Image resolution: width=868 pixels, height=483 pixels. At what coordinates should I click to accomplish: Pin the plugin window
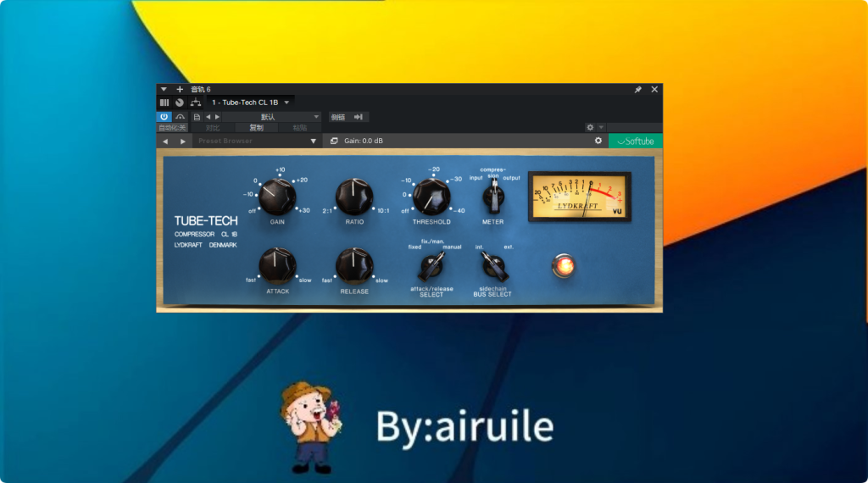pos(637,89)
